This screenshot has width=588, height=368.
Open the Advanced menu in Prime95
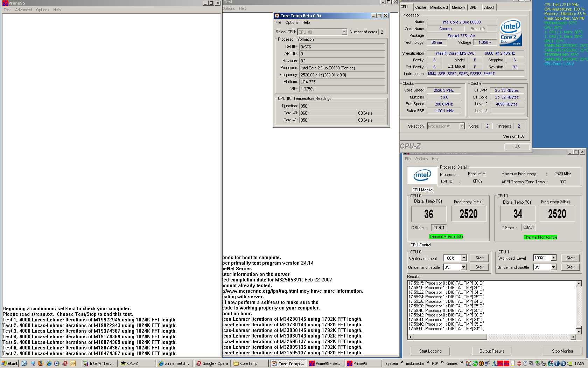pyautogui.click(x=23, y=10)
